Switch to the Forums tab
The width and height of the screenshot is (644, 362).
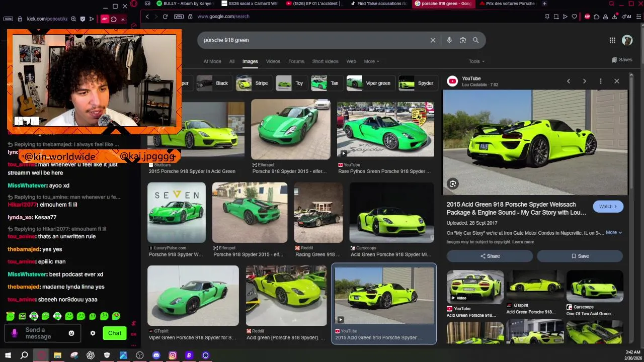coord(296,61)
